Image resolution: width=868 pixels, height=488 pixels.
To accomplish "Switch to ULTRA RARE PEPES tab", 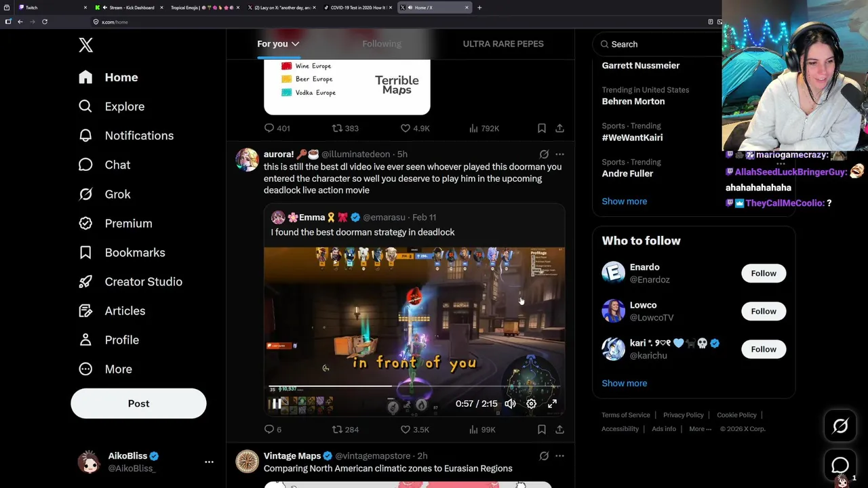I will tap(503, 44).
